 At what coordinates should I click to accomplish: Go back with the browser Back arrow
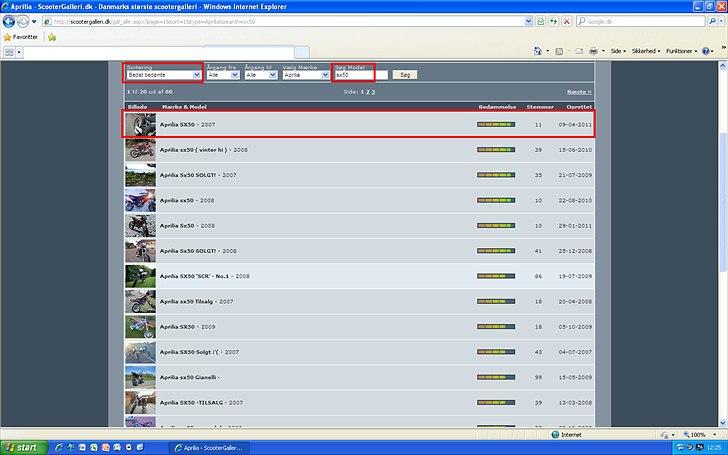pos(8,21)
